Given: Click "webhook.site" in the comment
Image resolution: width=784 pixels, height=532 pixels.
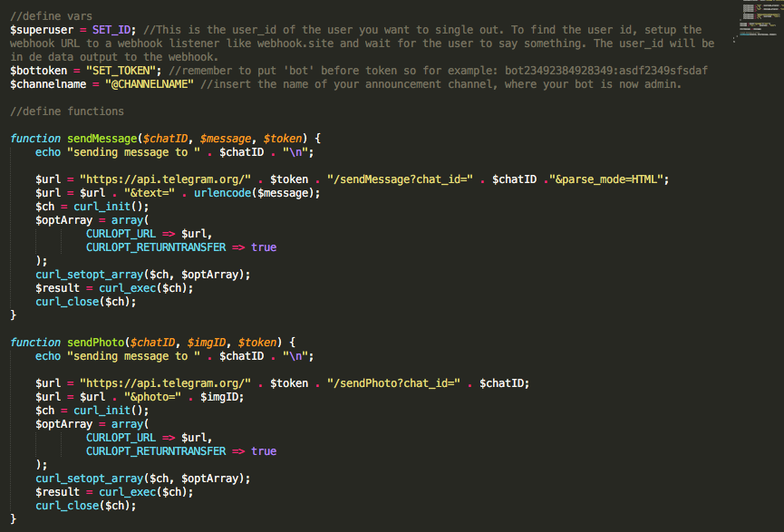Looking at the screenshot, I should pyautogui.click(x=295, y=44).
